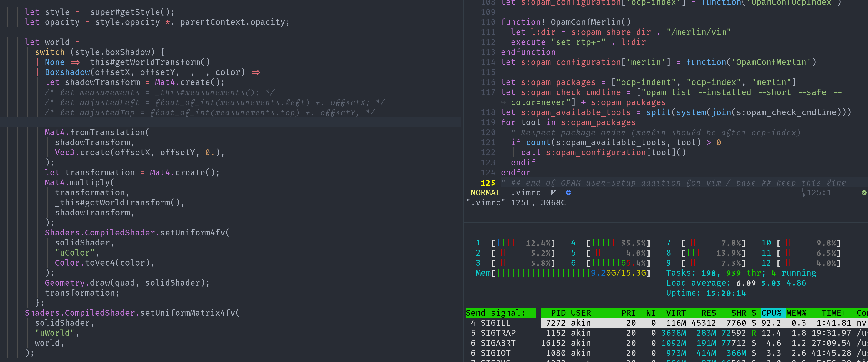Click the Load average value 6.09
The image size is (868, 362).
746,283
